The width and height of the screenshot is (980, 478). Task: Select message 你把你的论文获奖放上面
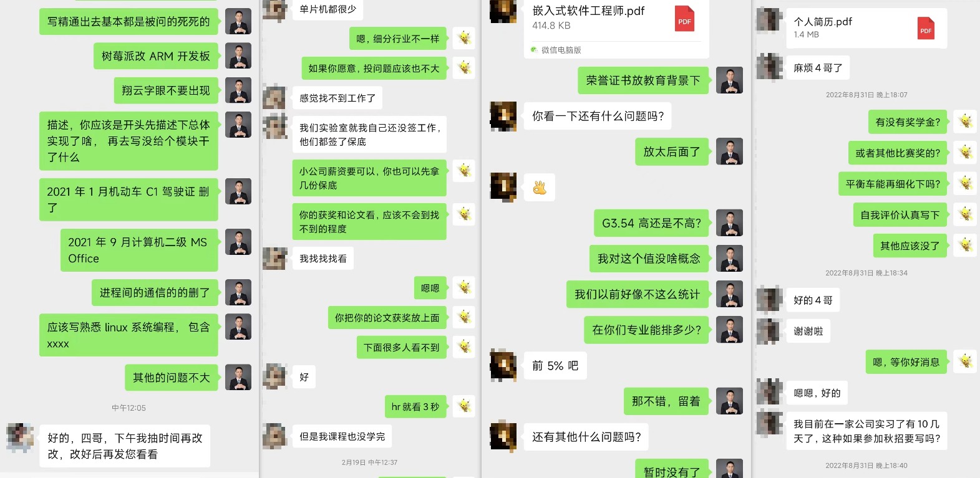pyautogui.click(x=387, y=318)
